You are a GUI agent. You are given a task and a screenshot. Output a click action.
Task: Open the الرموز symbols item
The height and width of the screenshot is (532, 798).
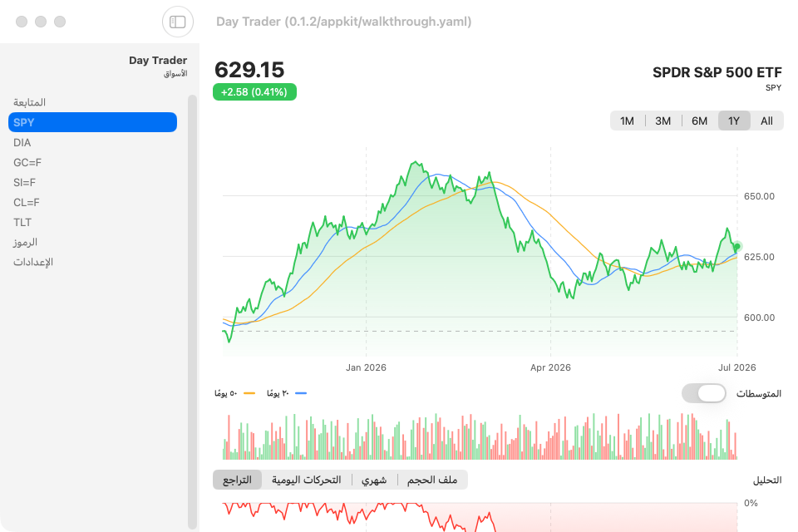pos(92,242)
